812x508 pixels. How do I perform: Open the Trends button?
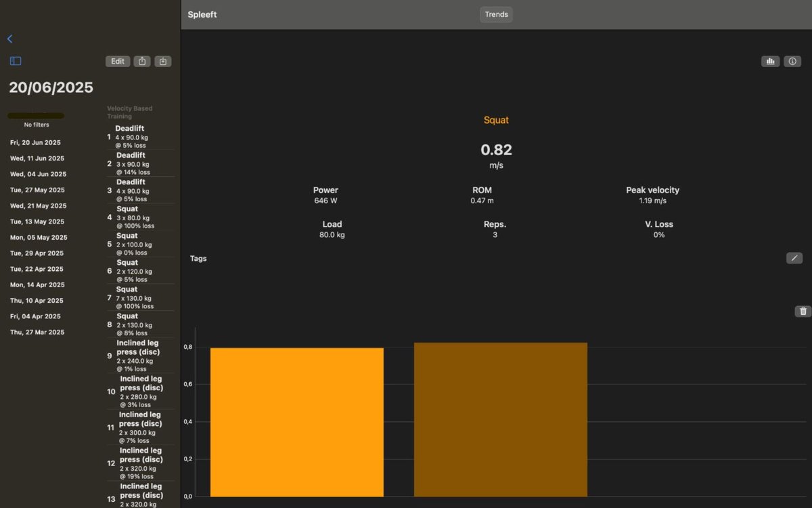496,14
